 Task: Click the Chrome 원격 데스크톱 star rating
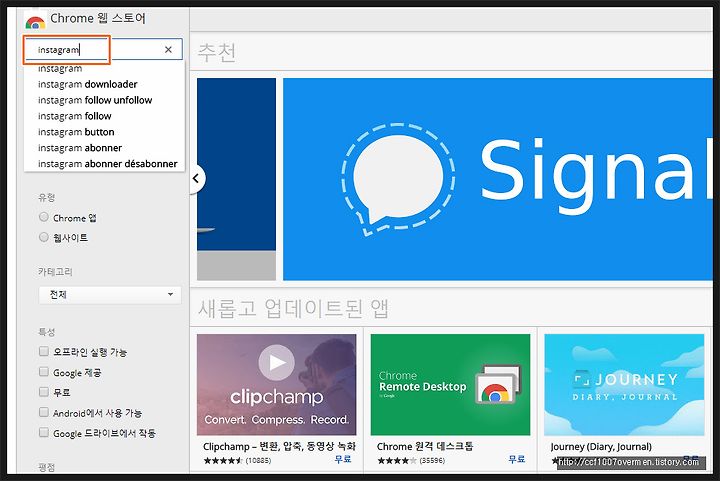tap(397, 460)
